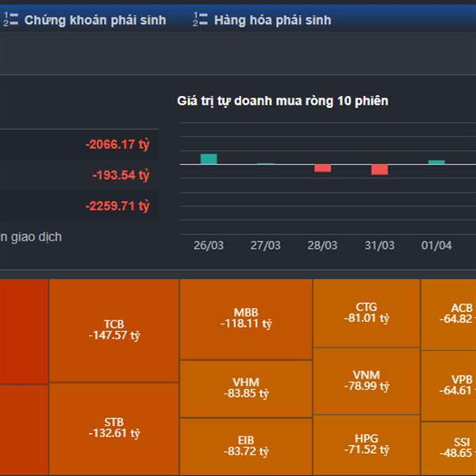Screen dimensions: 476x476
Task: Click the 01/04 date axis label
Action: click(x=436, y=245)
